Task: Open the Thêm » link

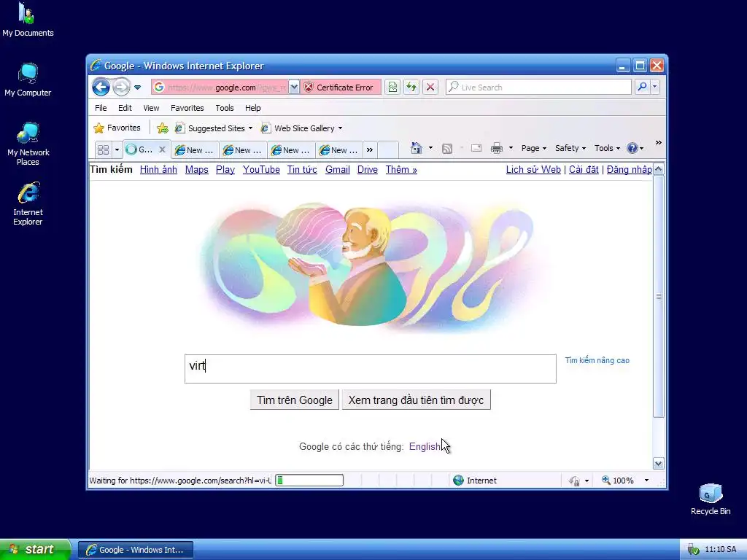Action: coord(401,169)
